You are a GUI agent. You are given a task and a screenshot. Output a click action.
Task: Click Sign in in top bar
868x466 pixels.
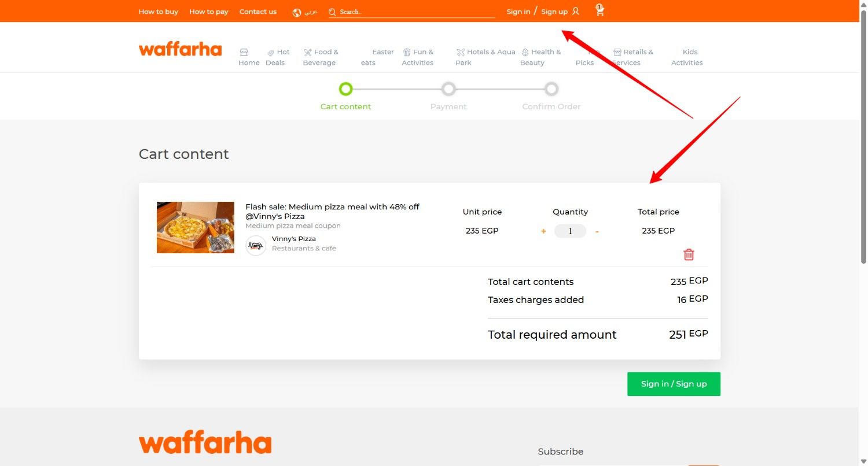(518, 12)
